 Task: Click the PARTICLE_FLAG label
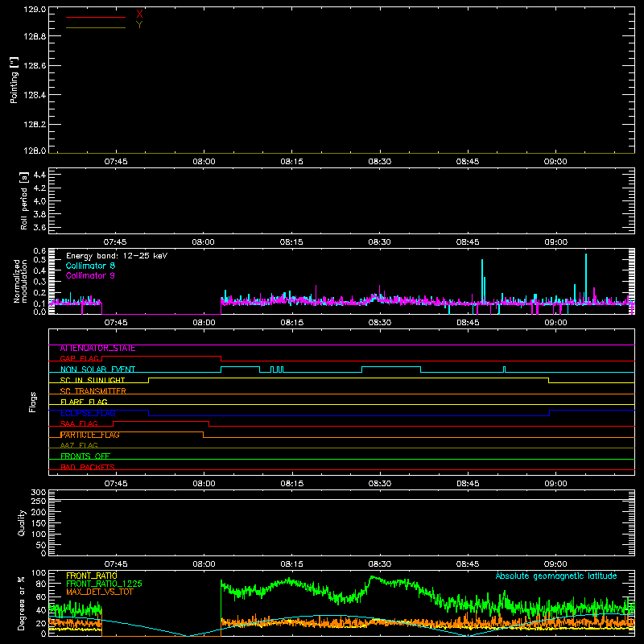[89, 435]
